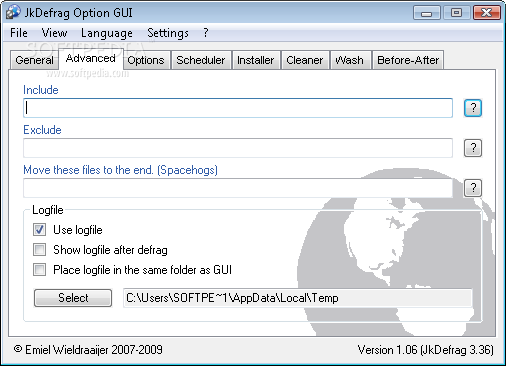Switch to the General tab

(x=34, y=60)
